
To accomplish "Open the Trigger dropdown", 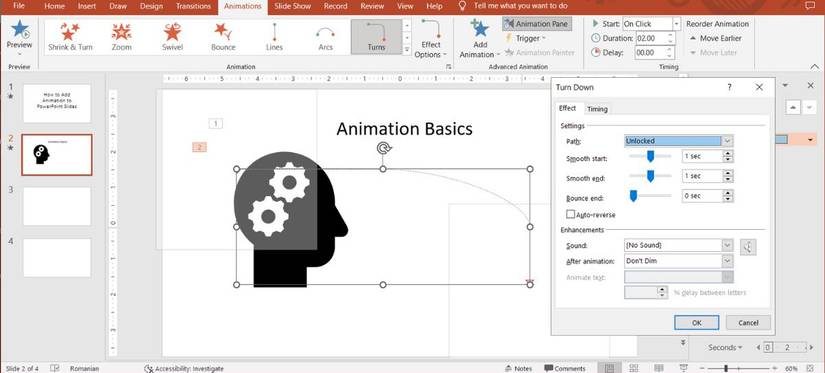I will click(x=526, y=38).
